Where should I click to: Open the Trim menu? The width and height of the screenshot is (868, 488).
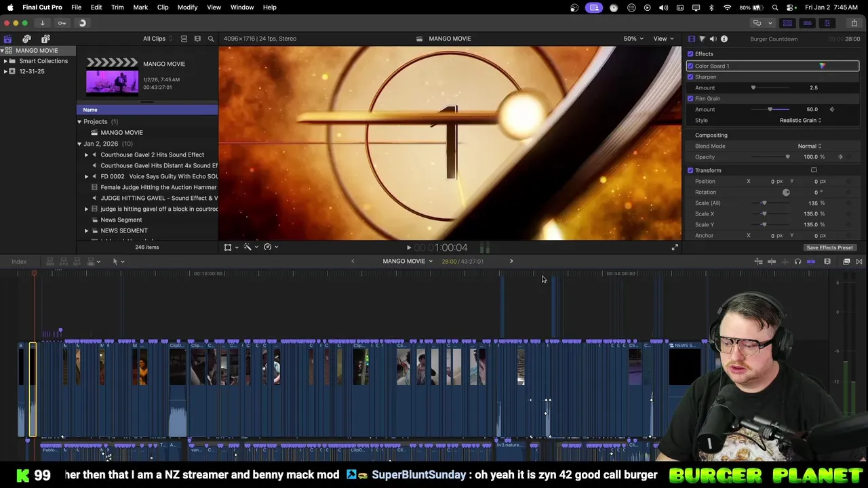117,7
